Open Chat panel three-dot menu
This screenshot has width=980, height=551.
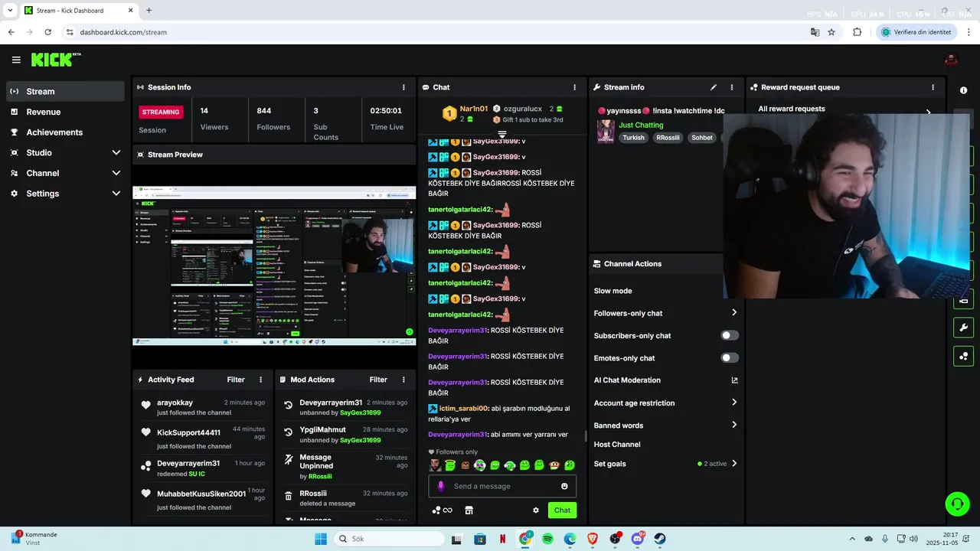[x=574, y=87]
